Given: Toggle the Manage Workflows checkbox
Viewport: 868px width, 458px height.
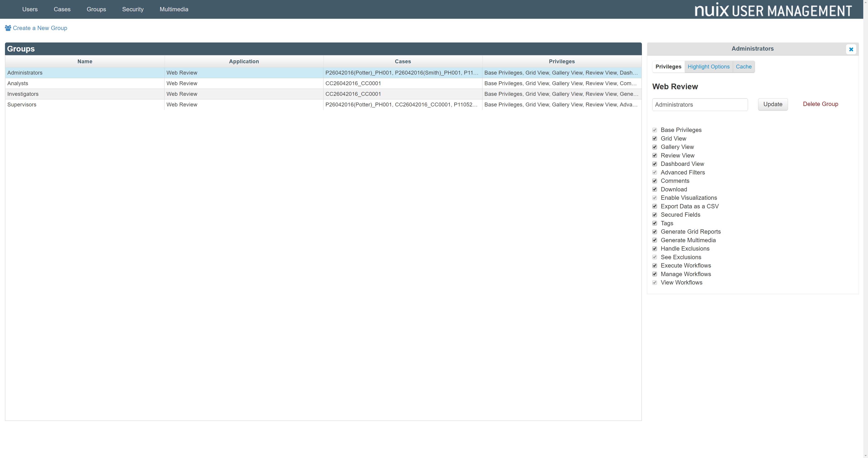Looking at the screenshot, I should 654,274.
